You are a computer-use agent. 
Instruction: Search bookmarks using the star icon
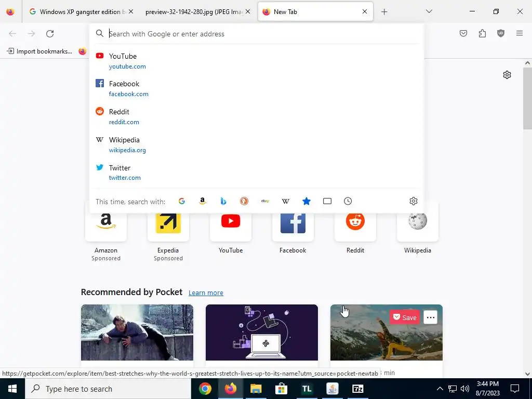[x=307, y=201]
